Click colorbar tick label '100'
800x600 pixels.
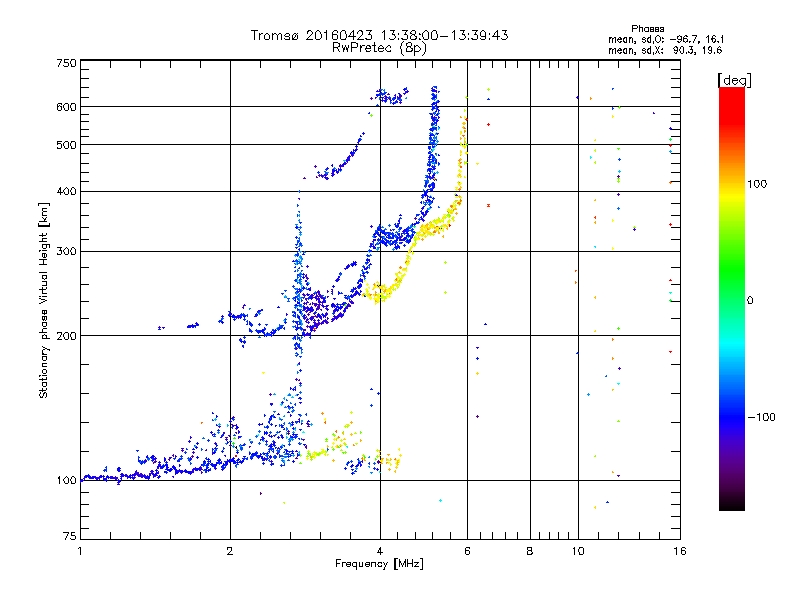pos(757,184)
